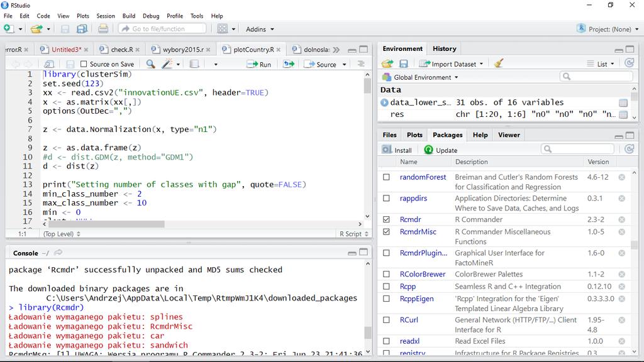Viewport: 644px width, 362px height.
Task: Click the editor vertical scrollbar thumb
Action: coord(367,86)
